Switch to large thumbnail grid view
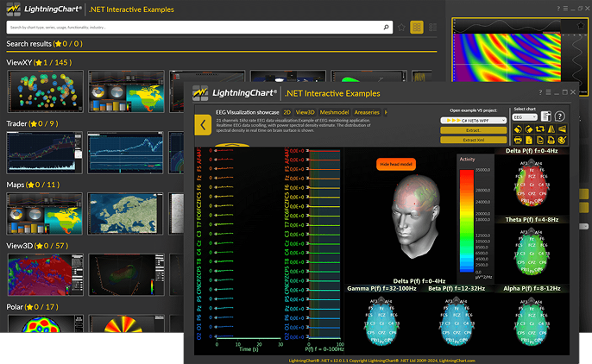Image resolution: width=592 pixels, height=364 pixels. click(417, 27)
